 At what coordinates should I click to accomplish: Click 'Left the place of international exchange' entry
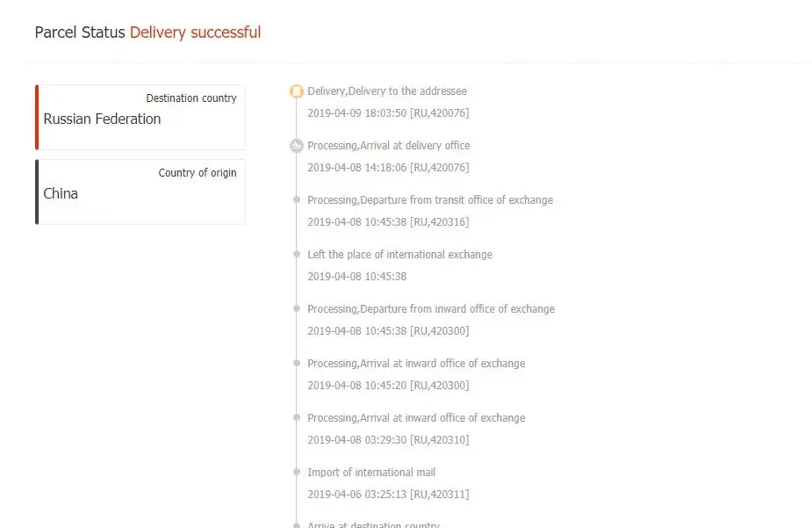(x=399, y=255)
